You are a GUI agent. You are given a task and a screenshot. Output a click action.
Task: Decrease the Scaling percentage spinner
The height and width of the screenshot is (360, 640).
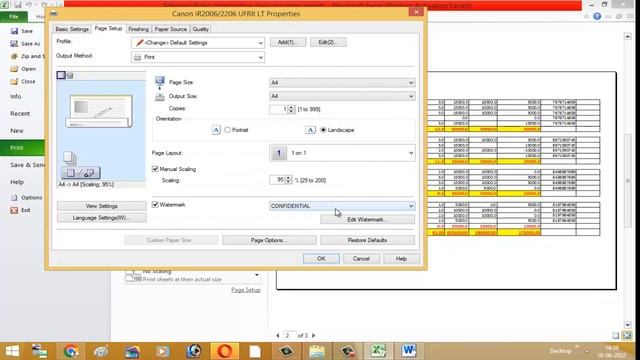(x=289, y=182)
